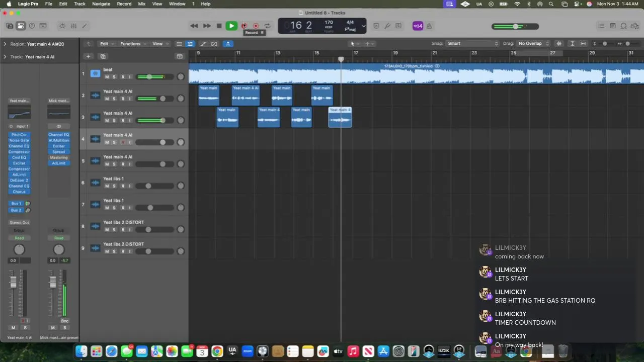Open the Loop Browser icon
This screenshot has height=362, width=644.
pyautogui.click(x=624, y=26)
